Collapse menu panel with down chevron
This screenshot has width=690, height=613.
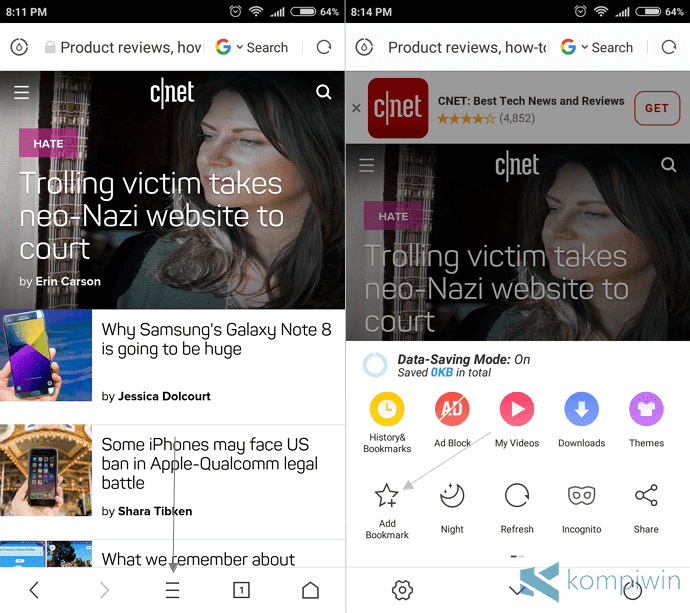coord(518,590)
